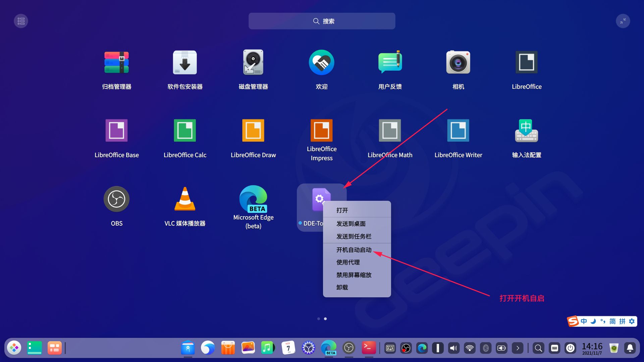Screen dimensions: 644x362
Task: Toggle 使用代理 proxy option
Action: pyautogui.click(x=348, y=262)
